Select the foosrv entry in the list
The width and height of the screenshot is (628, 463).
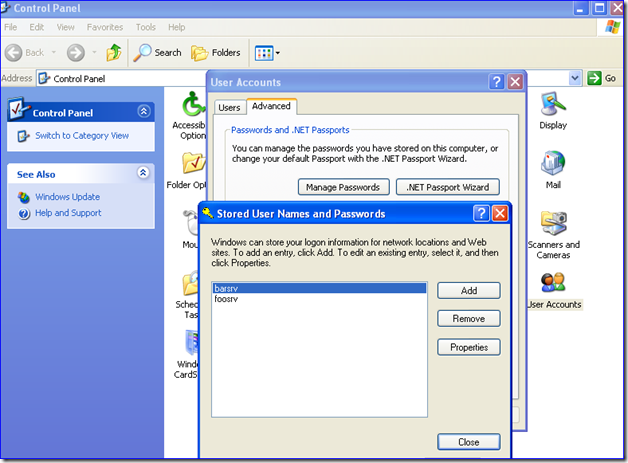319,299
